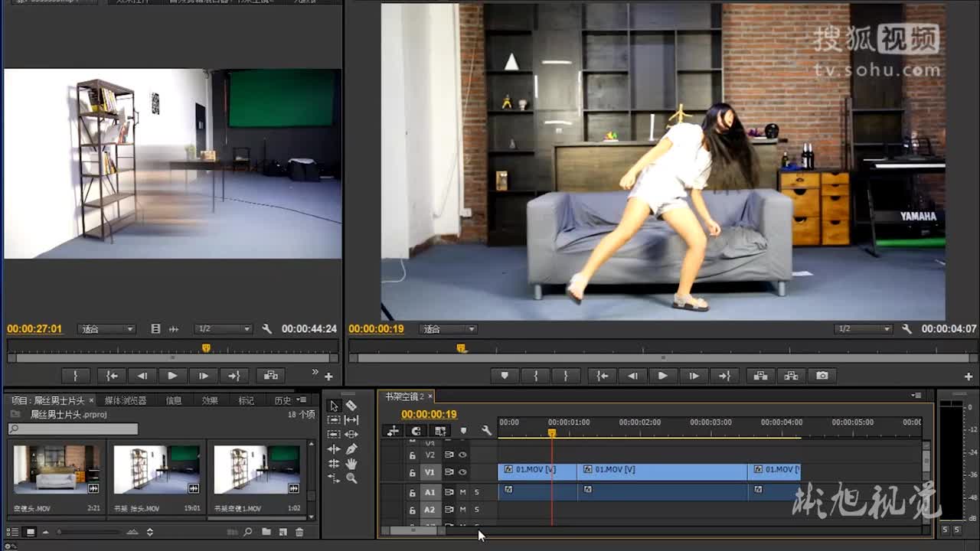
Task: Open the timeline panel menu
Action: point(916,396)
